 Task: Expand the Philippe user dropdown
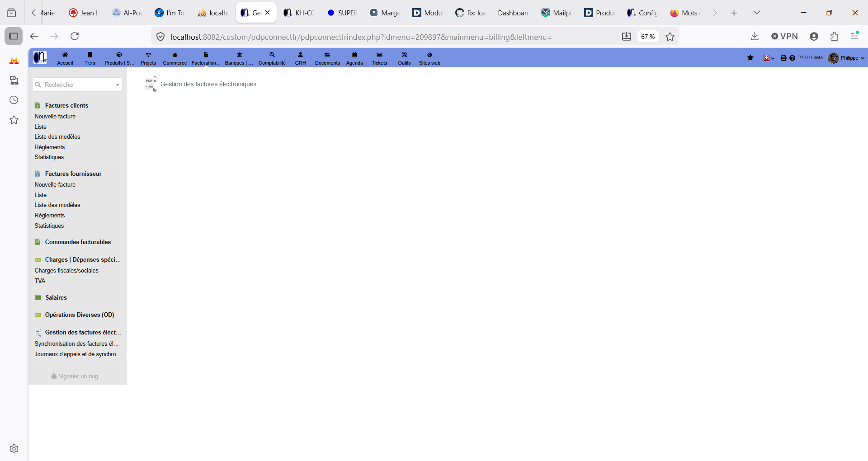[x=846, y=58]
